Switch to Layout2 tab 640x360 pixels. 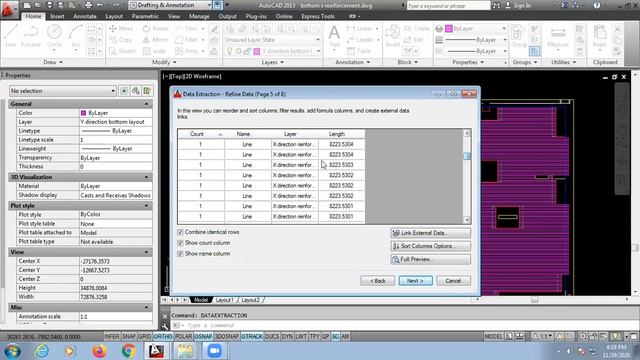point(251,300)
